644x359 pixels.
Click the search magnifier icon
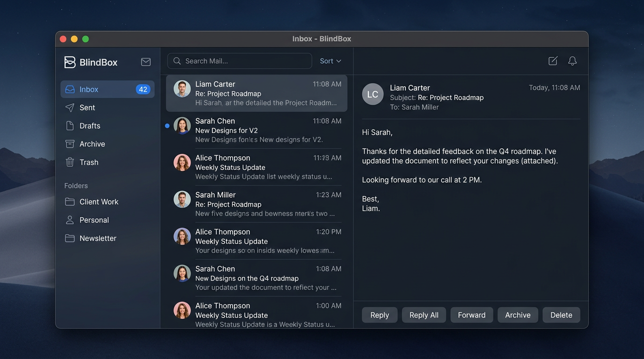click(x=176, y=61)
